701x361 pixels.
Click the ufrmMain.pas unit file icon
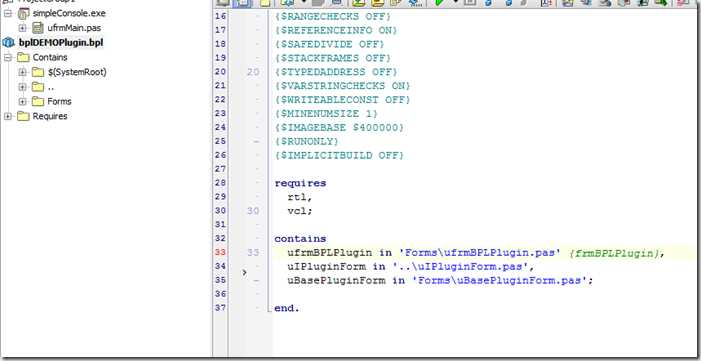click(38, 28)
